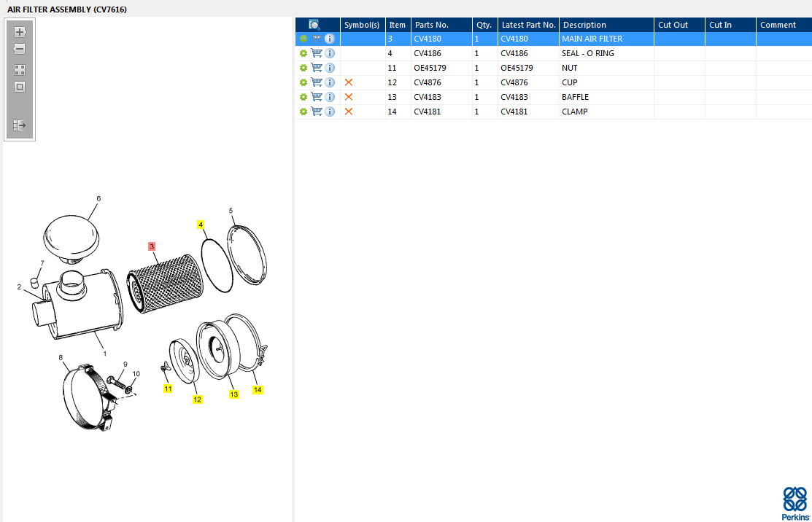Add MAIN AIR FILTER to cart
Image resolution: width=812 pixels, height=522 pixels.
[x=317, y=39]
